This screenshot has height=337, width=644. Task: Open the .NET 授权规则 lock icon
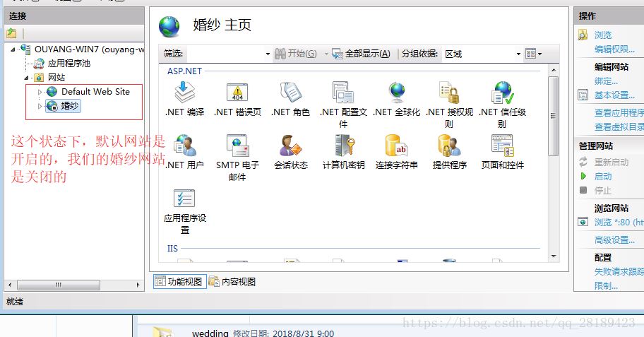[449, 93]
